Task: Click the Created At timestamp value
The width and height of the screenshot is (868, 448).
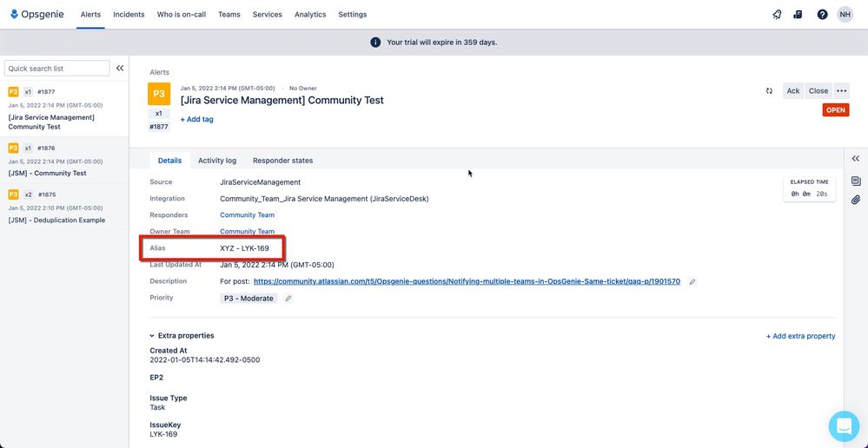Action: pos(205,360)
